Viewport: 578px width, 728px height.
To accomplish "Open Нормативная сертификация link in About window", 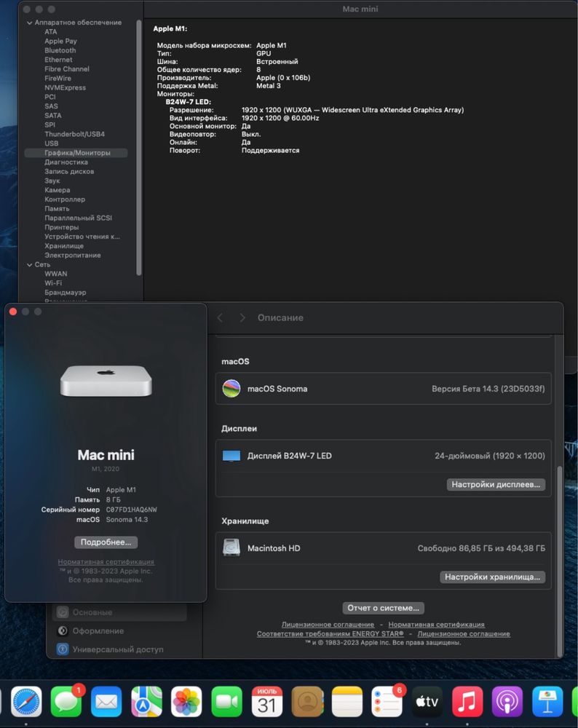I will click(106, 562).
